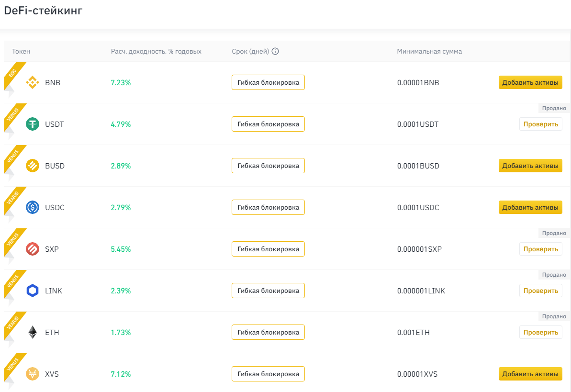Click the LINK Chainlink icon
The height and width of the screenshot is (392, 571).
click(33, 291)
